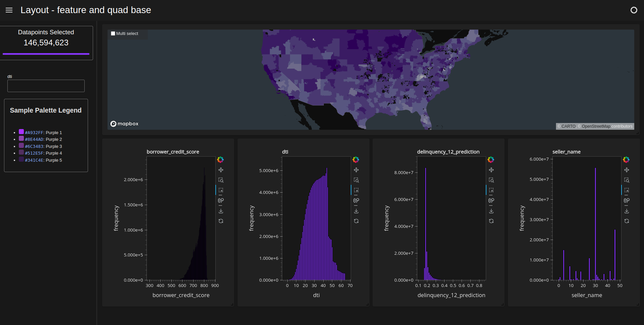Enable Wheel Zoom on borrower_credit_score chart
The height and width of the screenshot is (325, 644).
(221, 201)
